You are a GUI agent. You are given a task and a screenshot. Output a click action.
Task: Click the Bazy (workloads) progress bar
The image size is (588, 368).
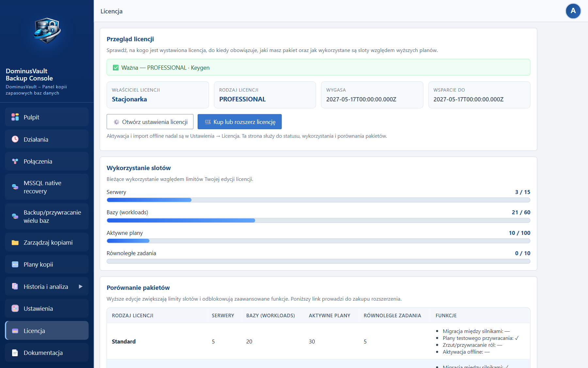[318, 220]
